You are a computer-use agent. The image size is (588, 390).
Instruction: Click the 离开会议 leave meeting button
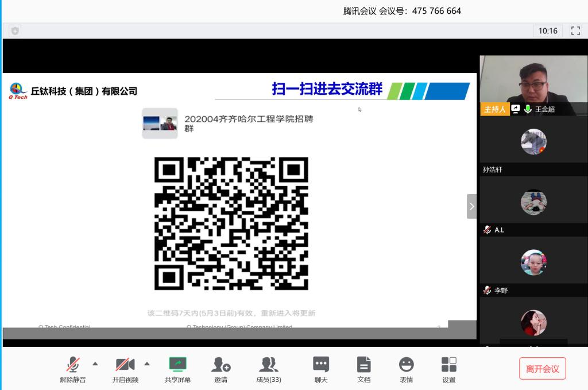coord(542,369)
